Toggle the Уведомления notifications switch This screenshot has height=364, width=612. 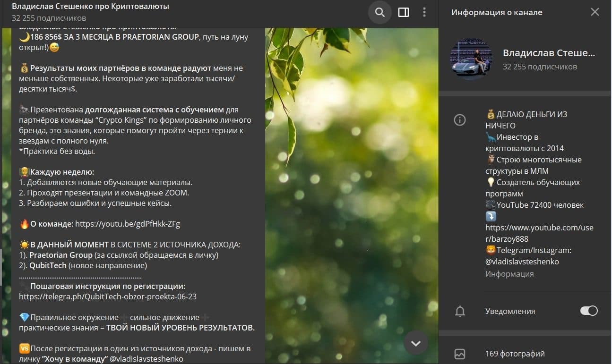click(x=589, y=311)
